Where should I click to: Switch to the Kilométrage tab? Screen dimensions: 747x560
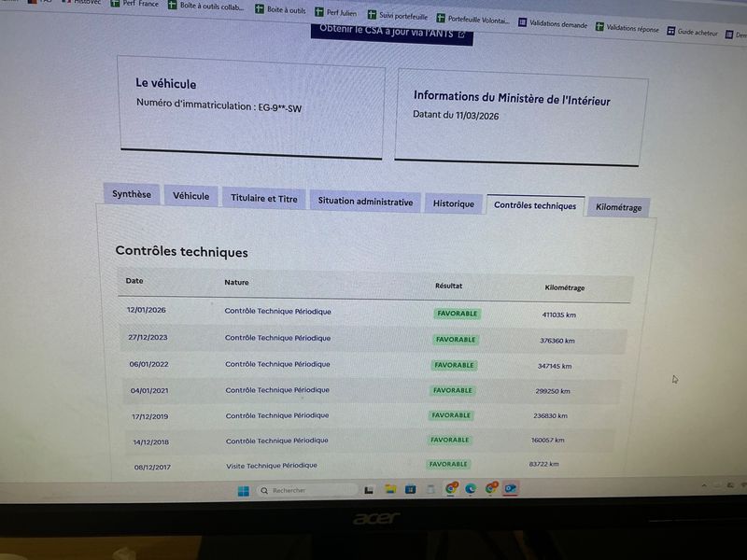point(619,207)
